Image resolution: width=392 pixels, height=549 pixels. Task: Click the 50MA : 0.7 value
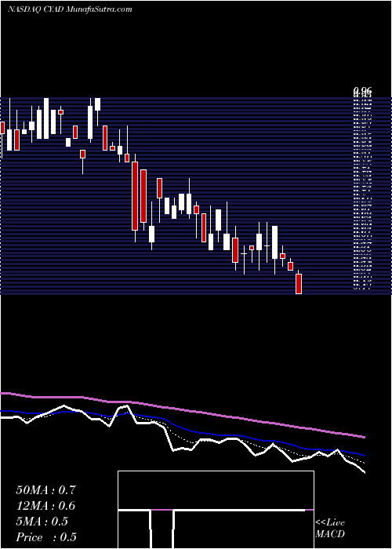pos(45,490)
